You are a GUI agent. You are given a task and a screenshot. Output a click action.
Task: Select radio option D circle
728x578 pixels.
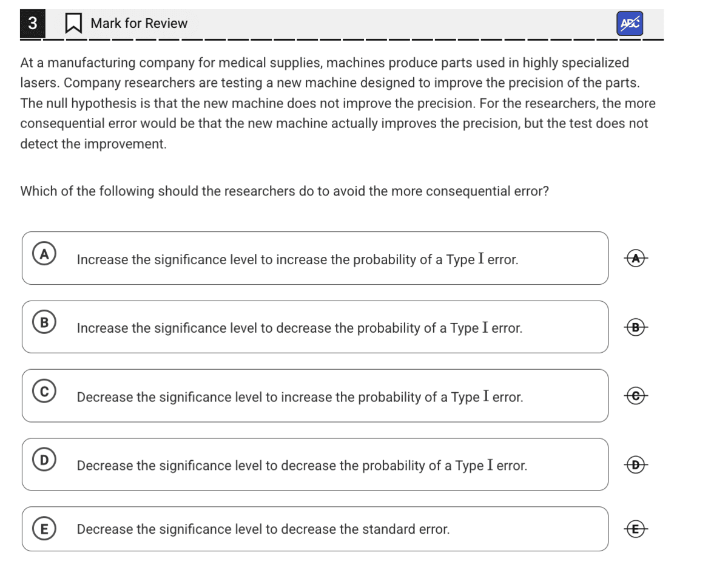[x=44, y=460]
